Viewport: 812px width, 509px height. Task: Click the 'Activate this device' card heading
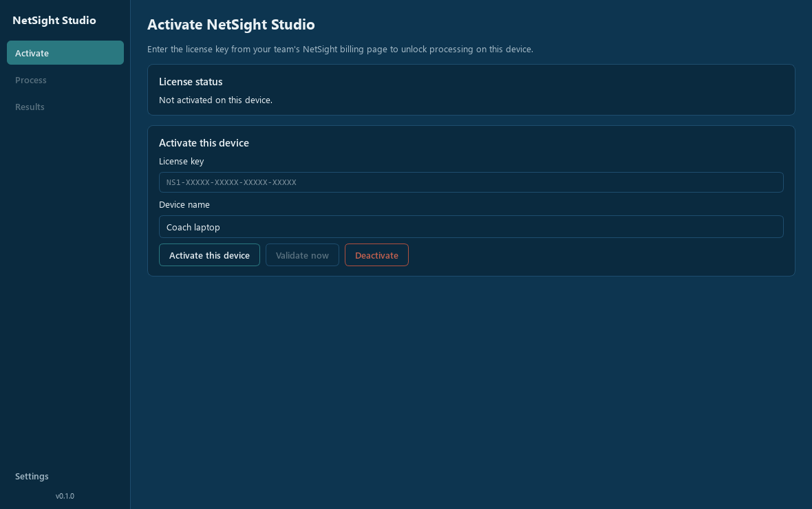click(x=204, y=143)
